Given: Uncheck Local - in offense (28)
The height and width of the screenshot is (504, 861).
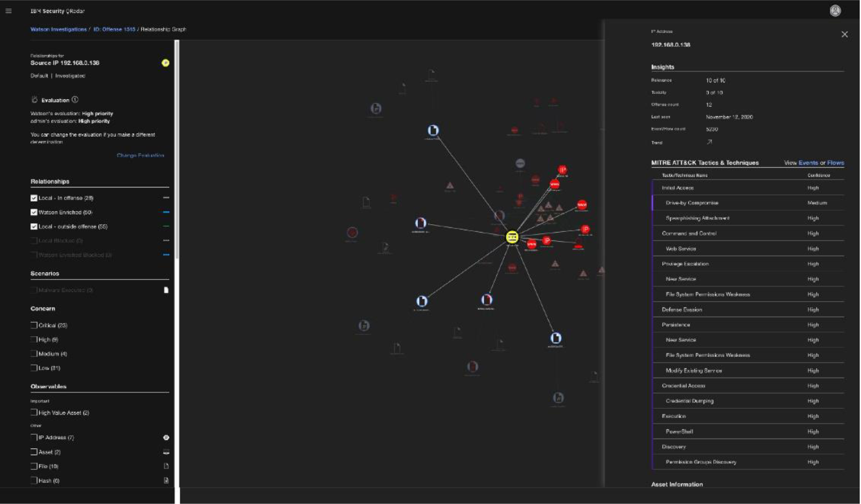Looking at the screenshot, I should point(34,198).
